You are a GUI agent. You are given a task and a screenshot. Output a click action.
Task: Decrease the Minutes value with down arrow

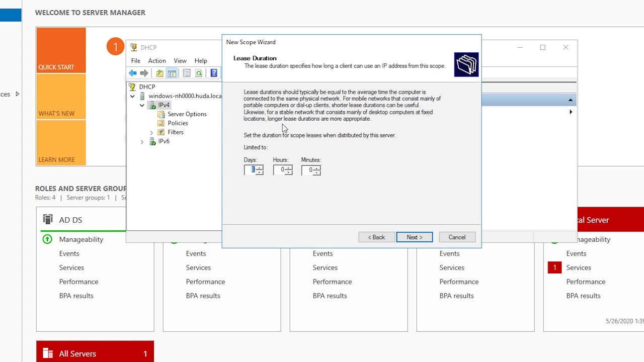coord(317,172)
